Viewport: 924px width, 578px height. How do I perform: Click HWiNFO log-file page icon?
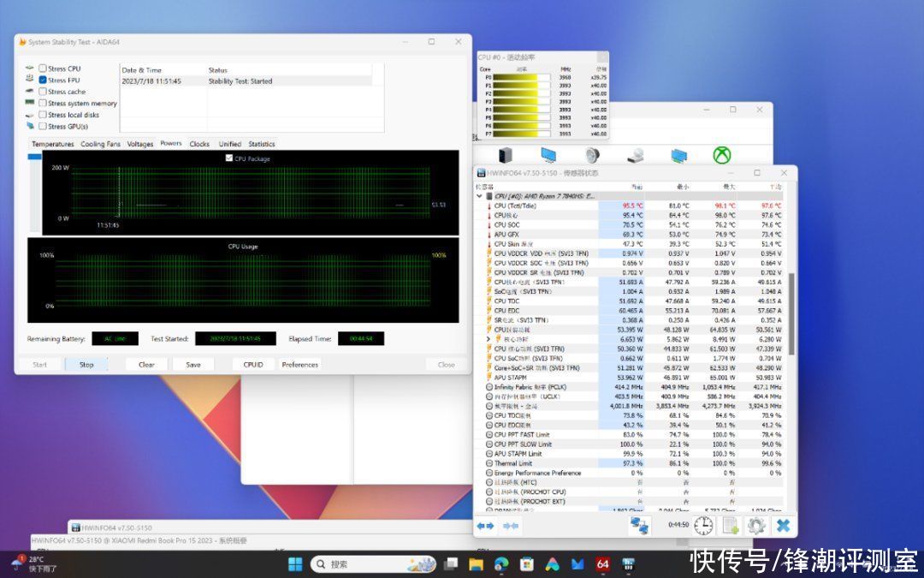point(731,525)
